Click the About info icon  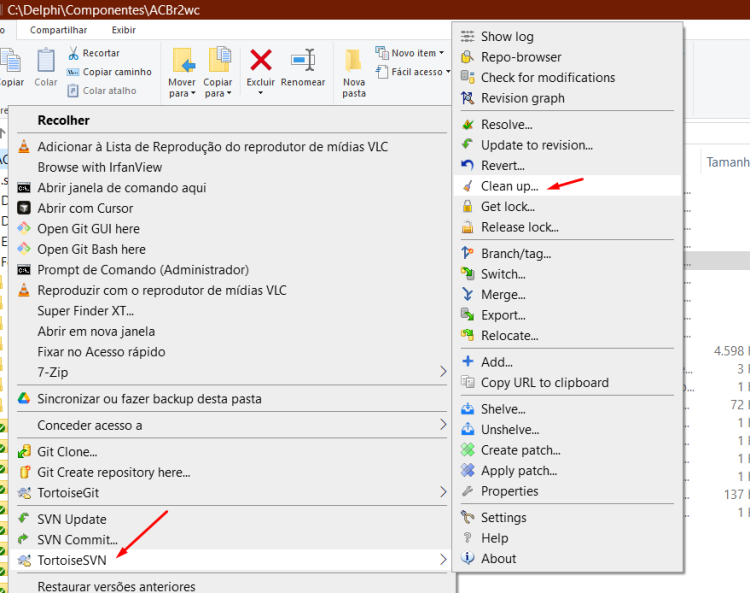(467, 559)
